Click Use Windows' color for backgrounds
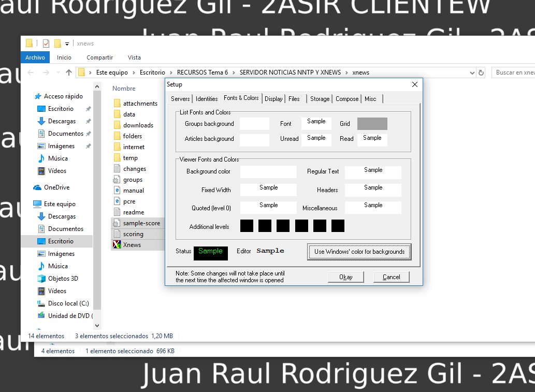The image size is (535, 392). [359, 252]
